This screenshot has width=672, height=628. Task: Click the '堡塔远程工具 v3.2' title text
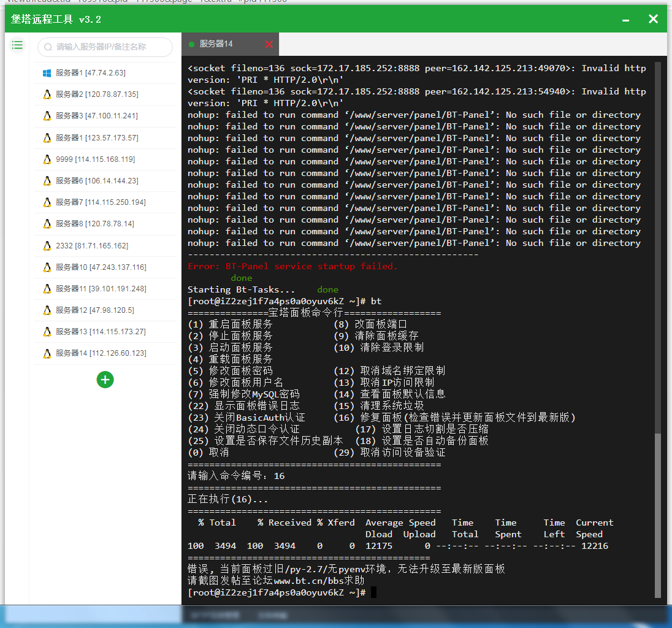tap(56, 19)
